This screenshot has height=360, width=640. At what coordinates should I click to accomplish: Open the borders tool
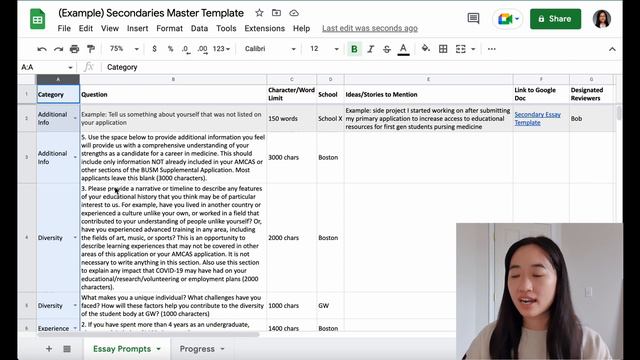443,49
